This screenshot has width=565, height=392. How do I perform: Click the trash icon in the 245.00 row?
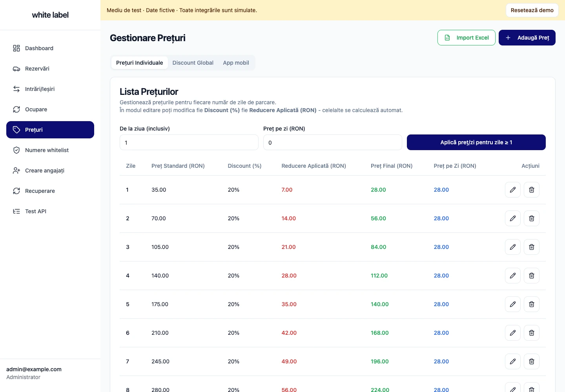coord(531,361)
